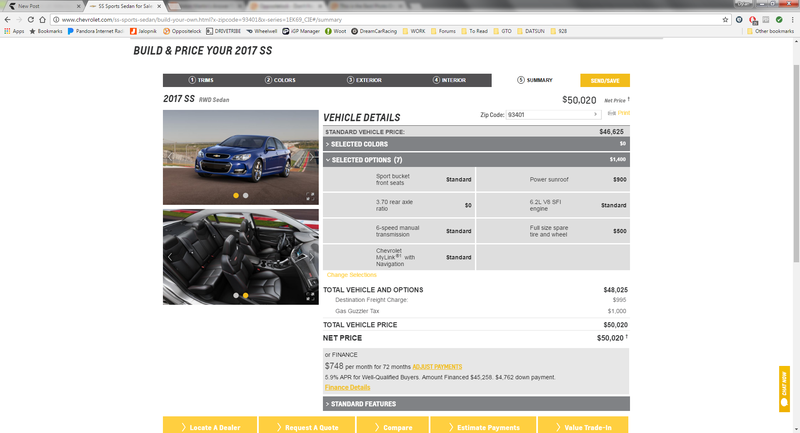Open the Apps shortcut in bookmarks bar
This screenshot has height=433, width=800.
[14, 31]
